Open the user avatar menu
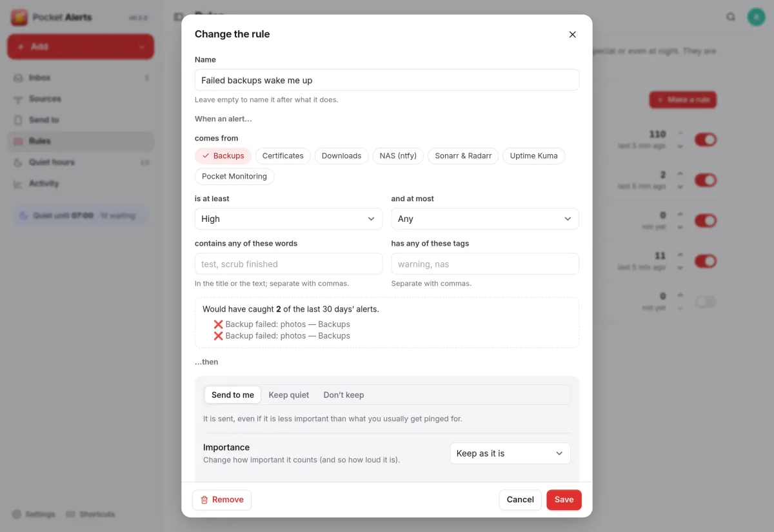The height and width of the screenshot is (532, 774). [x=756, y=17]
